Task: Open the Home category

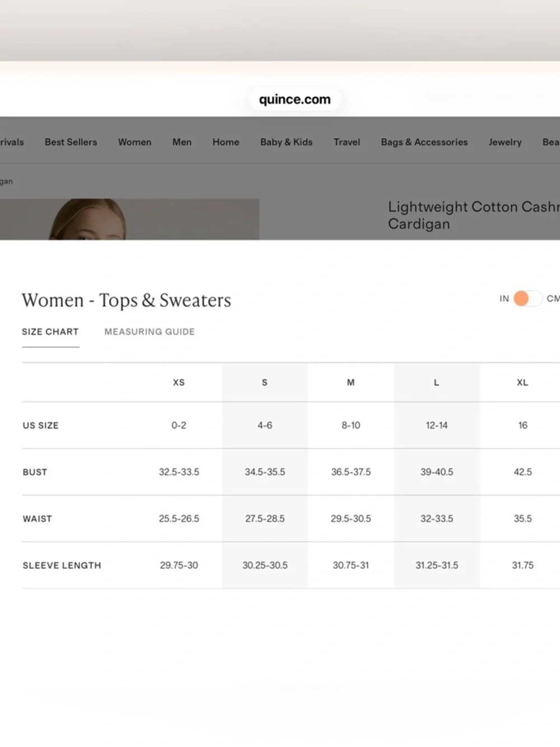Action: click(x=226, y=142)
